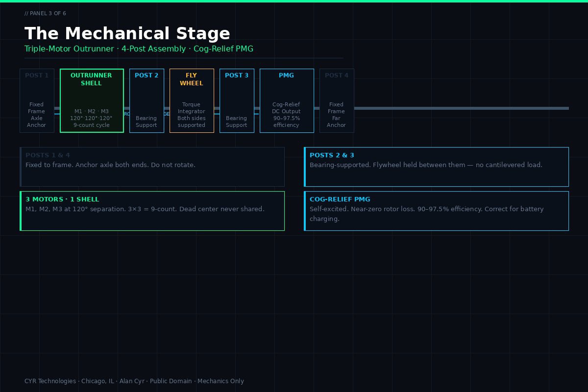Click the gray axle shaft right of POST 4
Screen dimensions: 588x392
[x=461, y=108]
